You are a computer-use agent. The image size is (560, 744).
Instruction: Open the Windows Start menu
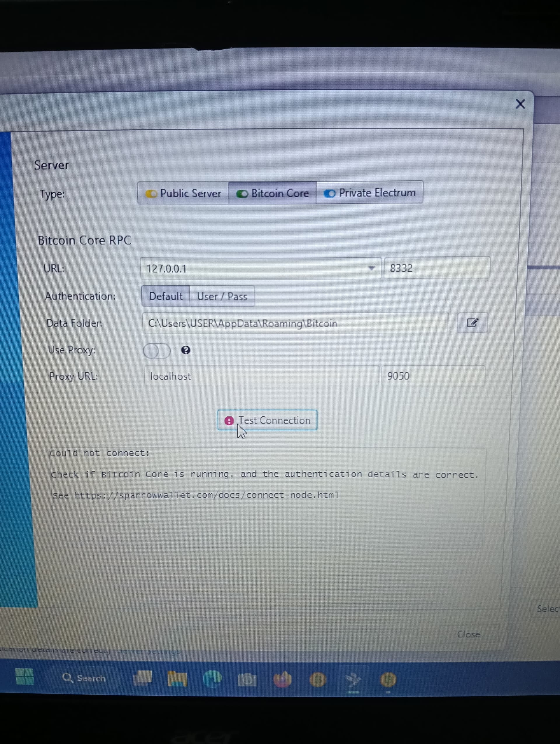click(x=25, y=676)
